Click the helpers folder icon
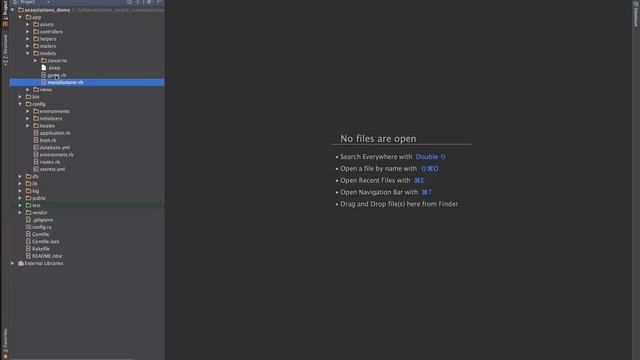 pyautogui.click(x=36, y=39)
